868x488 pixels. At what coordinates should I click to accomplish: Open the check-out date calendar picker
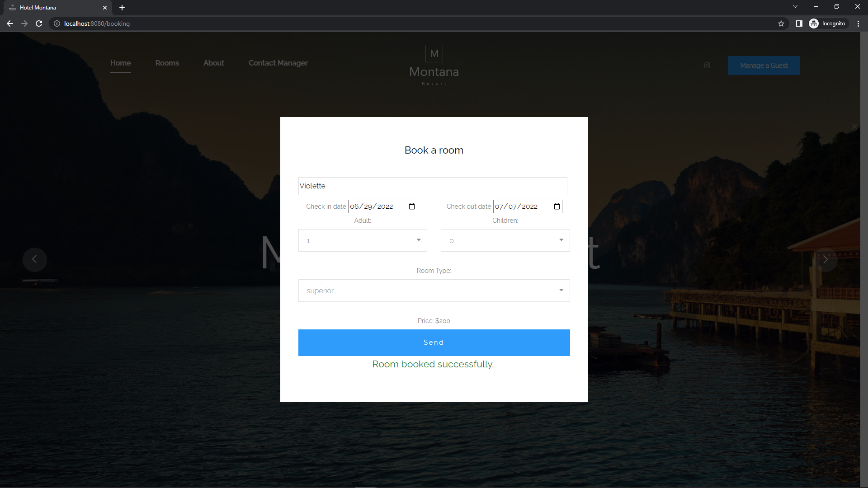[x=557, y=206]
